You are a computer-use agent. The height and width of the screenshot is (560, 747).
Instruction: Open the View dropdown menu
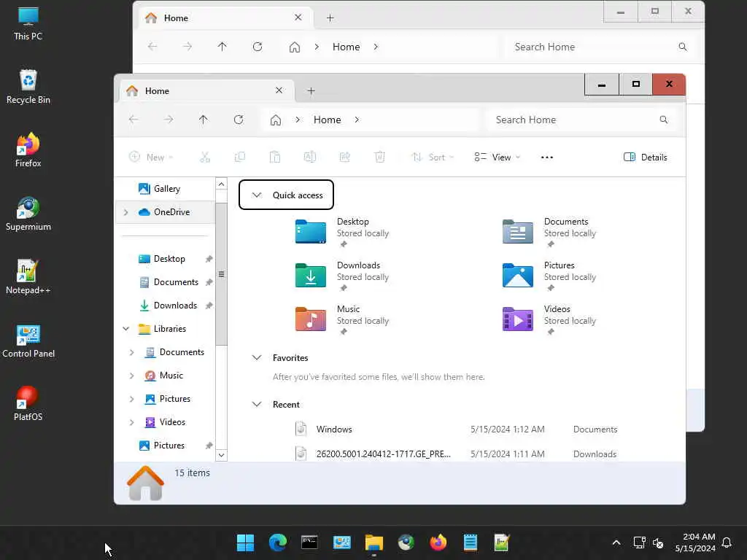pos(497,157)
